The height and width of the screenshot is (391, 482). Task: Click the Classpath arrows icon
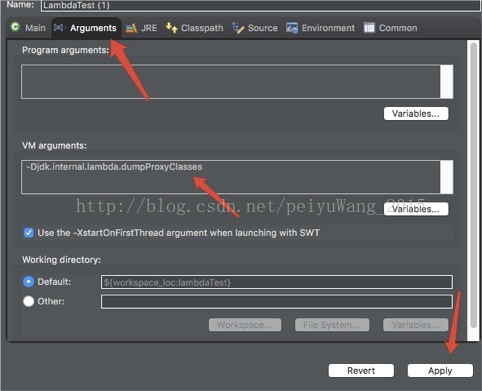click(x=171, y=28)
